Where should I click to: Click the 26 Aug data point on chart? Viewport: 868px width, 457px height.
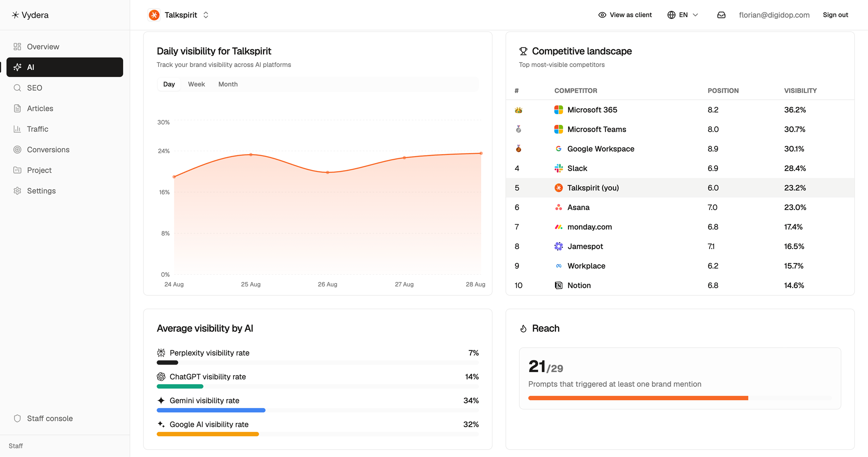328,172
